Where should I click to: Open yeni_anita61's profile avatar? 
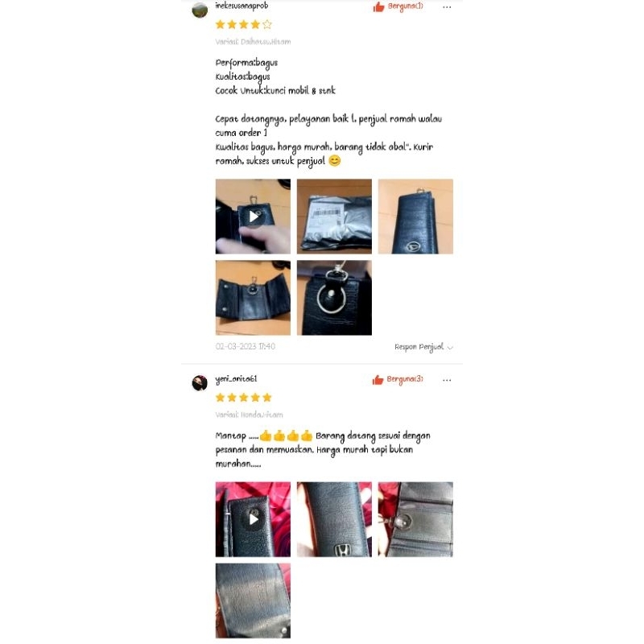click(200, 383)
